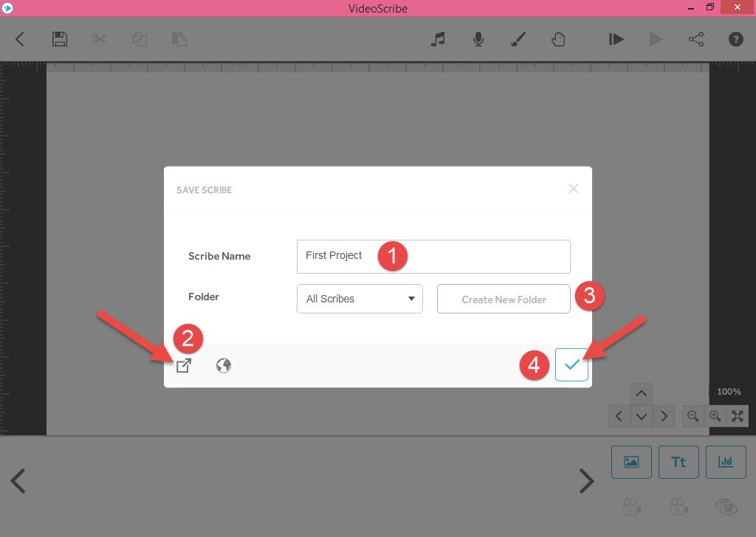Pan canvas right with arrow

[x=664, y=416]
